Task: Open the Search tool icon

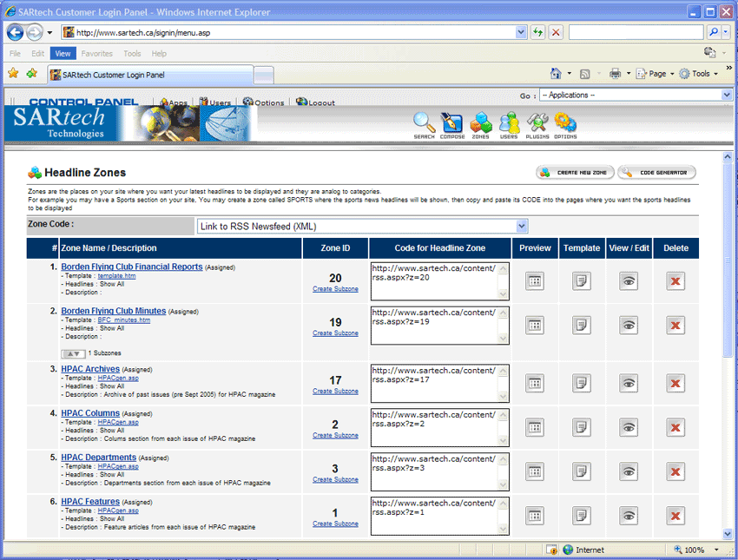Action: tap(424, 125)
